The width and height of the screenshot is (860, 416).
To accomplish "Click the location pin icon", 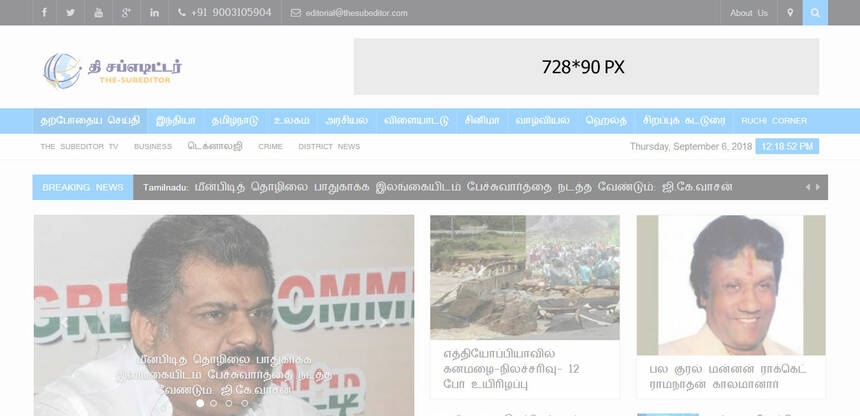I will click(790, 13).
